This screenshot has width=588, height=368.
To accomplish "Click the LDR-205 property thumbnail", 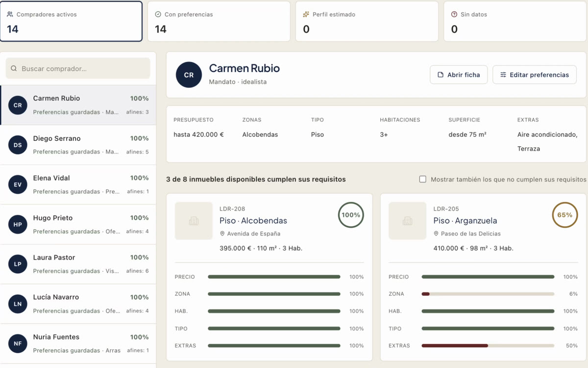I will tap(407, 221).
